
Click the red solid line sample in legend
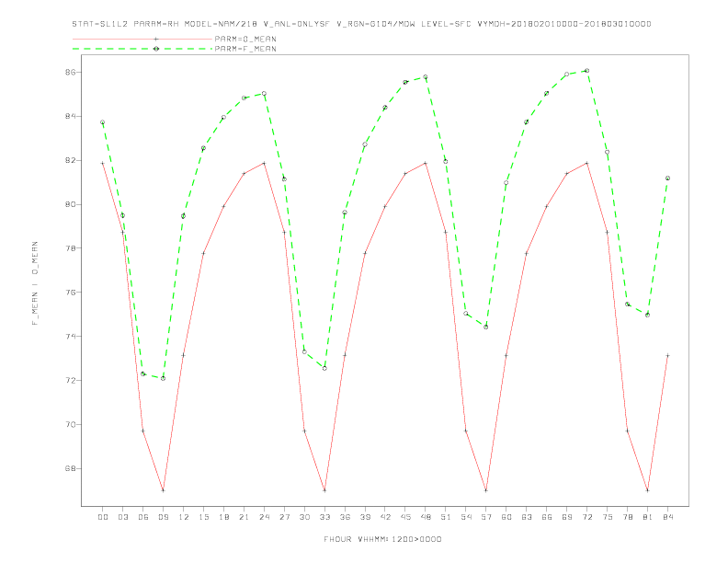coord(142,39)
